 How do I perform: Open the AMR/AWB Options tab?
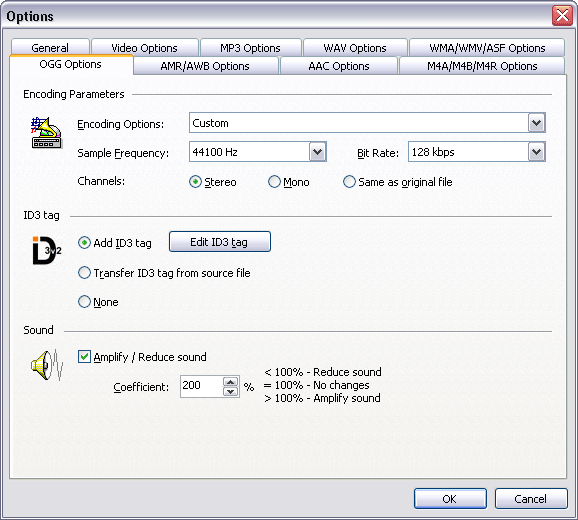tap(205, 66)
